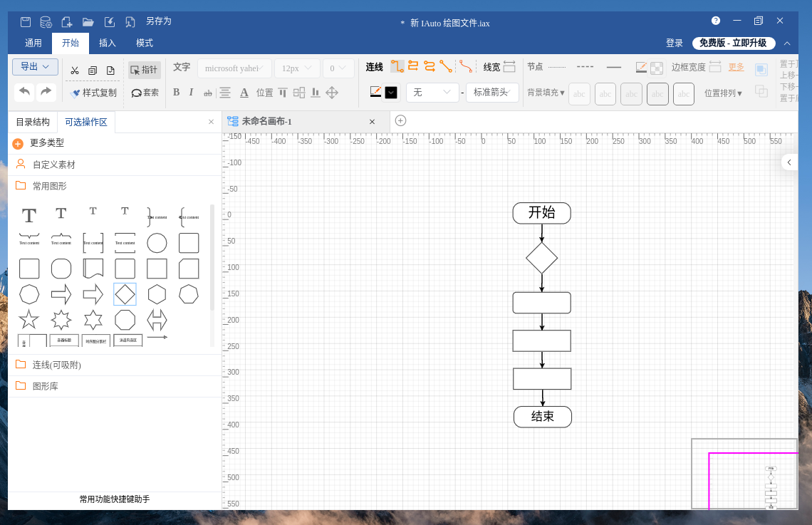Open the 标准箭头 arrow style dropdown
The width and height of the screenshot is (812, 525).
click(492, 93)
